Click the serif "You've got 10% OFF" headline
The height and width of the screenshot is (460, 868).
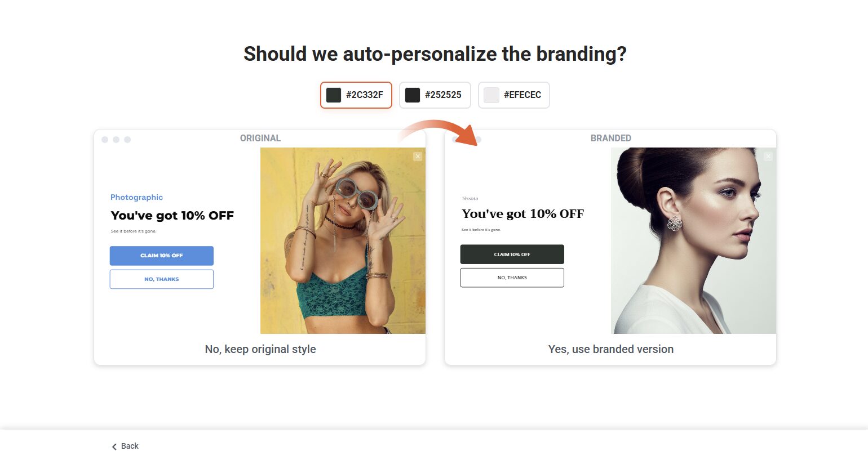click(522, 214)
